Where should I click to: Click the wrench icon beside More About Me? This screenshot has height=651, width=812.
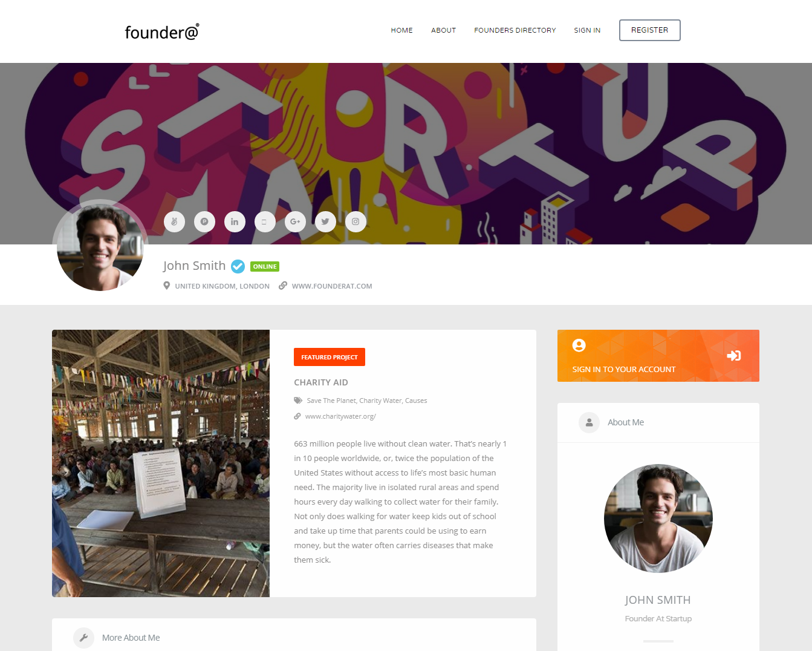83,638
